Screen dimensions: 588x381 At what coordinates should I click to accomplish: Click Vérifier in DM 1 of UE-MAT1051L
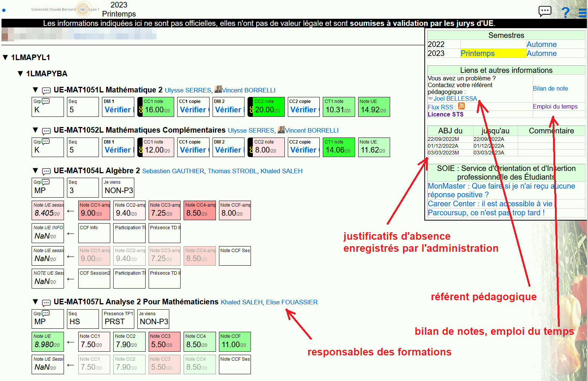(x=118, y=110)
